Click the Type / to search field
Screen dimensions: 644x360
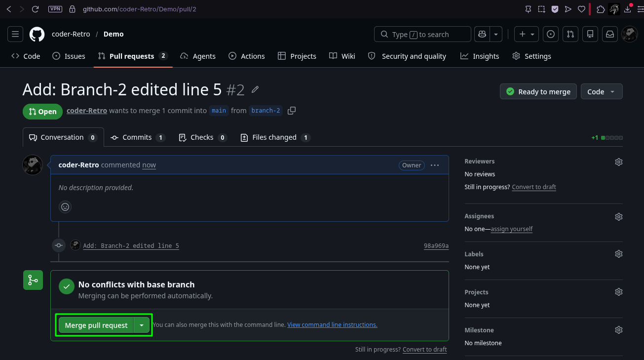coord(422,34)
